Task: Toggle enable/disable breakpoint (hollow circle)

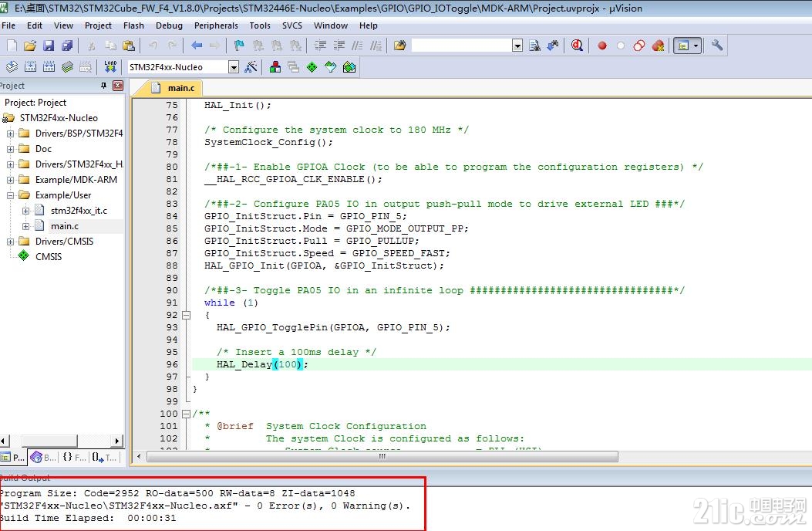Action: [621, 46]
